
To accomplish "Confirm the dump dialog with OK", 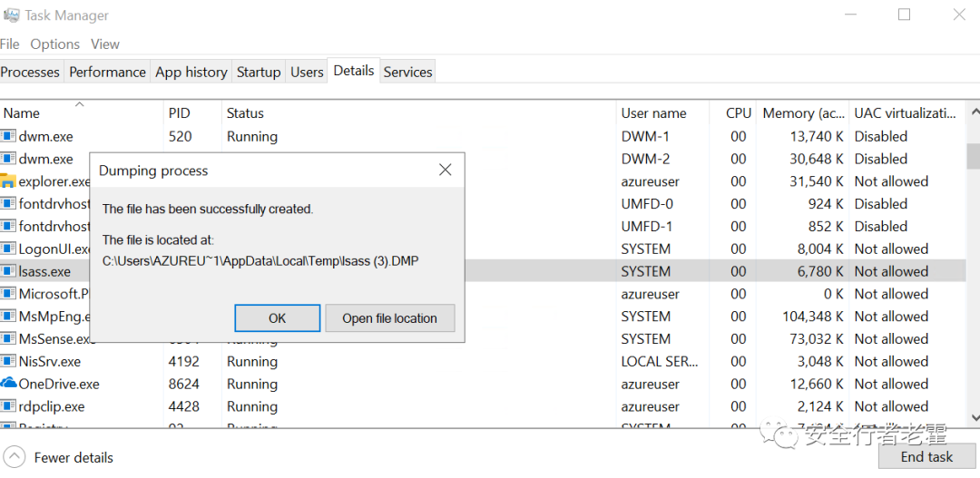I will click(278, 318).
